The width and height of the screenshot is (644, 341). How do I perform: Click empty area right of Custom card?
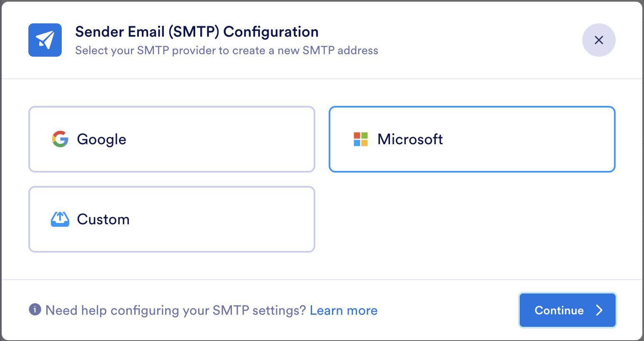click(471, 219)
